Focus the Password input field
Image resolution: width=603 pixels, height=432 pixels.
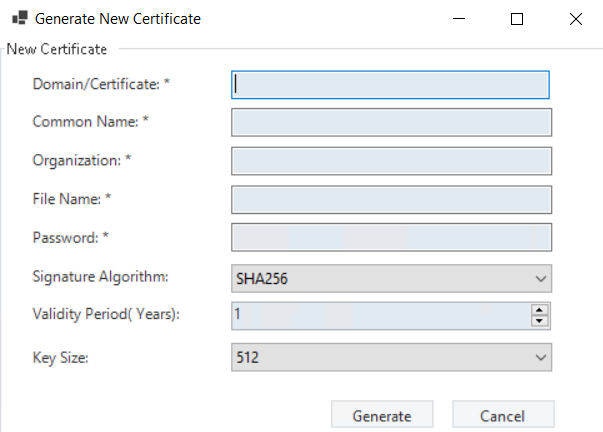tap(390, 237)
